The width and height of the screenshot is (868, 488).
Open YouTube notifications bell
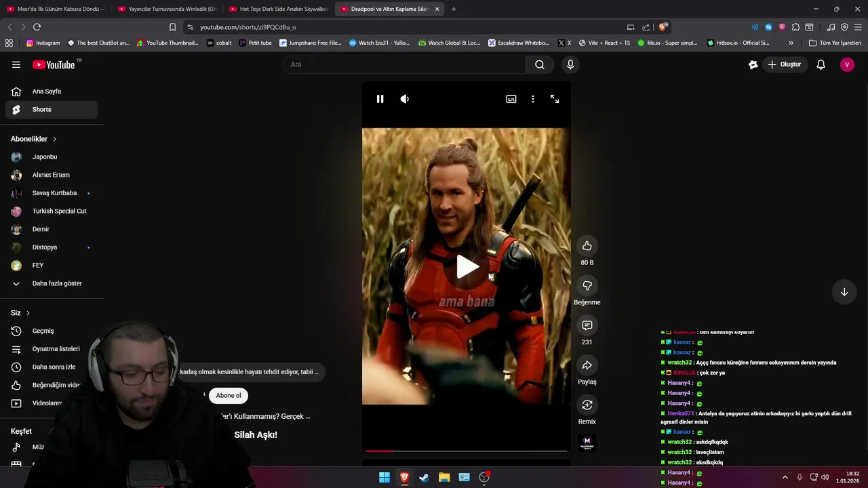(821, 64)
